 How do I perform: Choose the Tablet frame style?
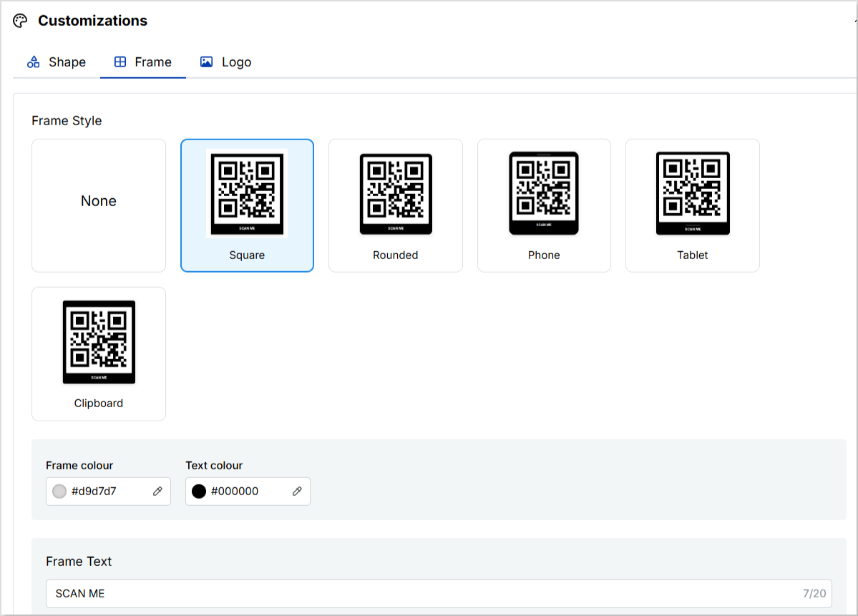693,205
